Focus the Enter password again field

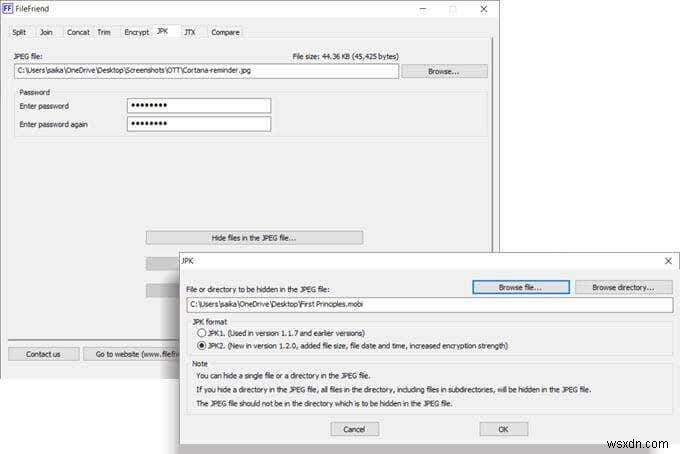point(199,124)
